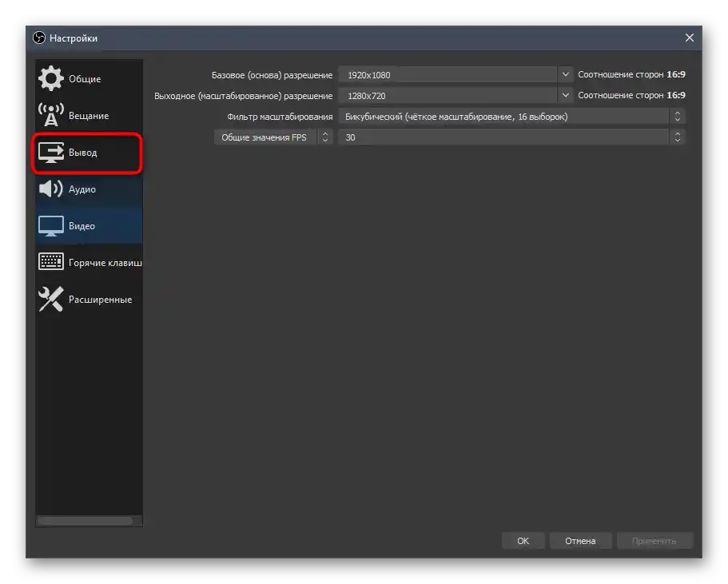Click the 1920x1080 base resolution field
The width and height of the screenshot is (728, 584).
pos(448,75)
